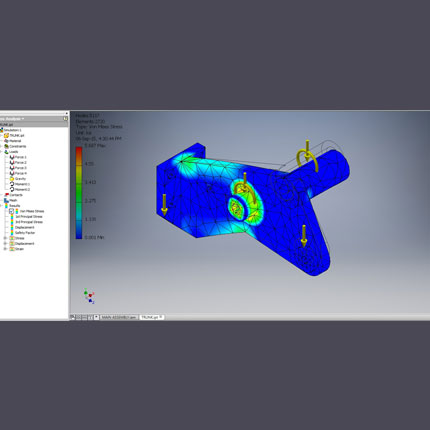This screenshot has width=430, height=430.
Task: Select the Moment:1 load icon
Action: click(x=12, y=184)
